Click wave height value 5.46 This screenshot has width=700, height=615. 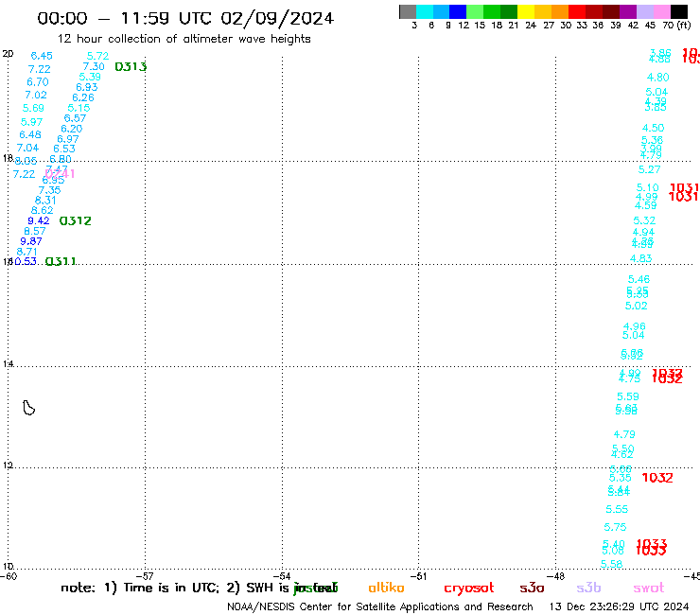pos(639,279)
